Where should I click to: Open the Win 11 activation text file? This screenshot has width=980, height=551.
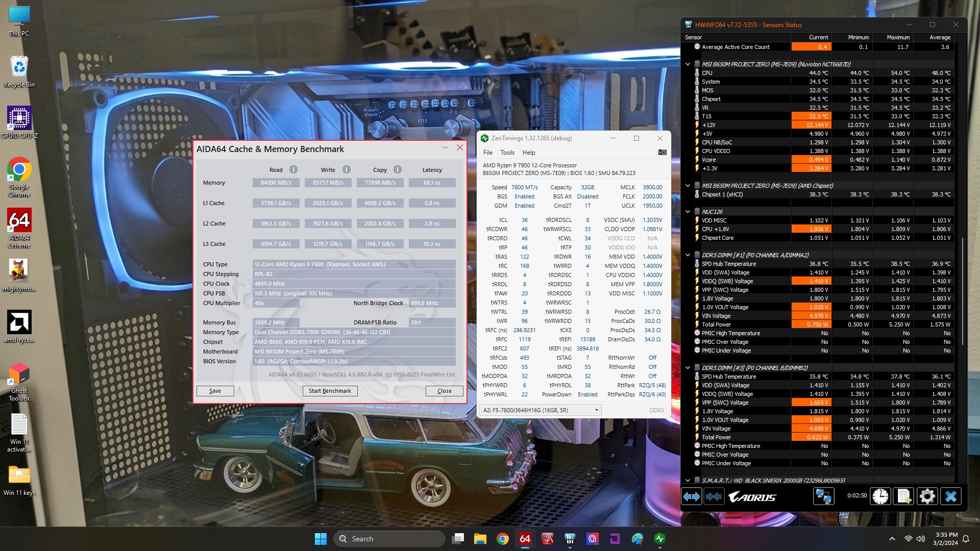tap(19, 432)
